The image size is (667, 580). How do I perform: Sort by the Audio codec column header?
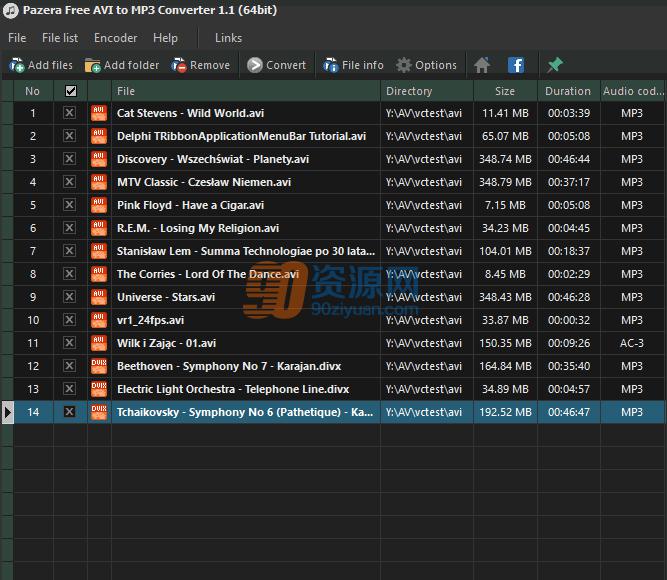(x=633, y=91)
